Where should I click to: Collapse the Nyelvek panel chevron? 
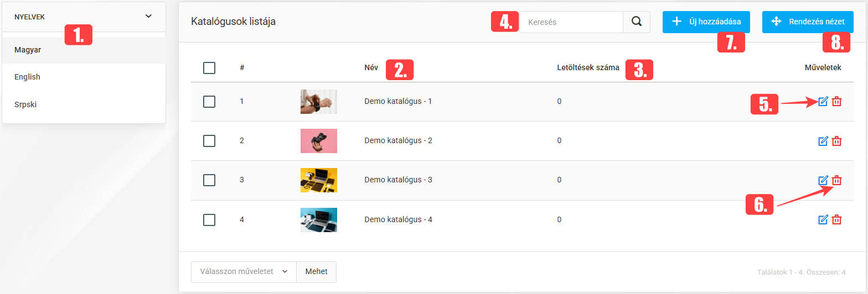click(x=148, y=17)
